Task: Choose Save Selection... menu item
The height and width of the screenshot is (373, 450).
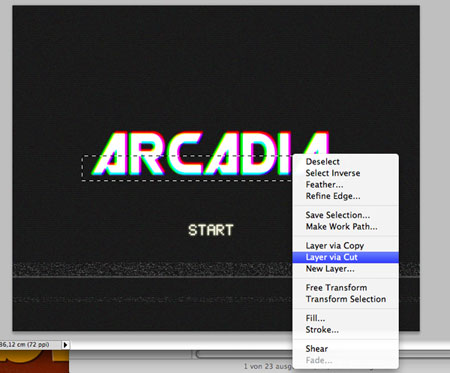Action: pos(345,215)
